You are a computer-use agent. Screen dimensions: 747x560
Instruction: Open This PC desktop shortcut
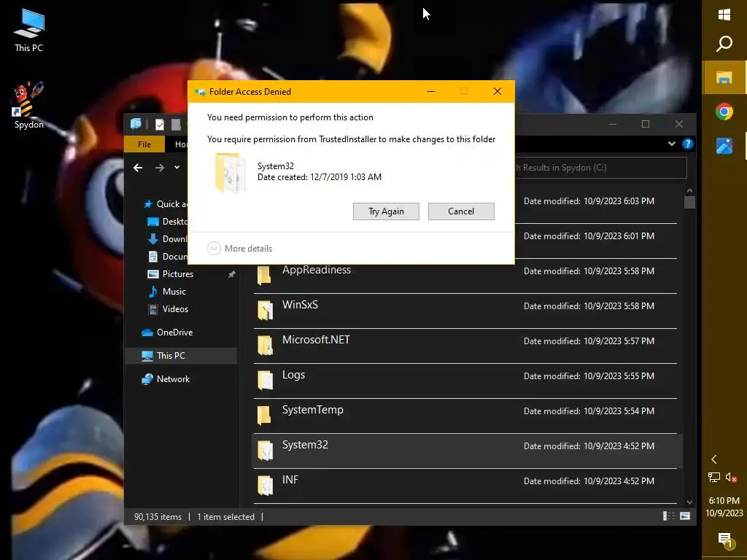point(28,31)
